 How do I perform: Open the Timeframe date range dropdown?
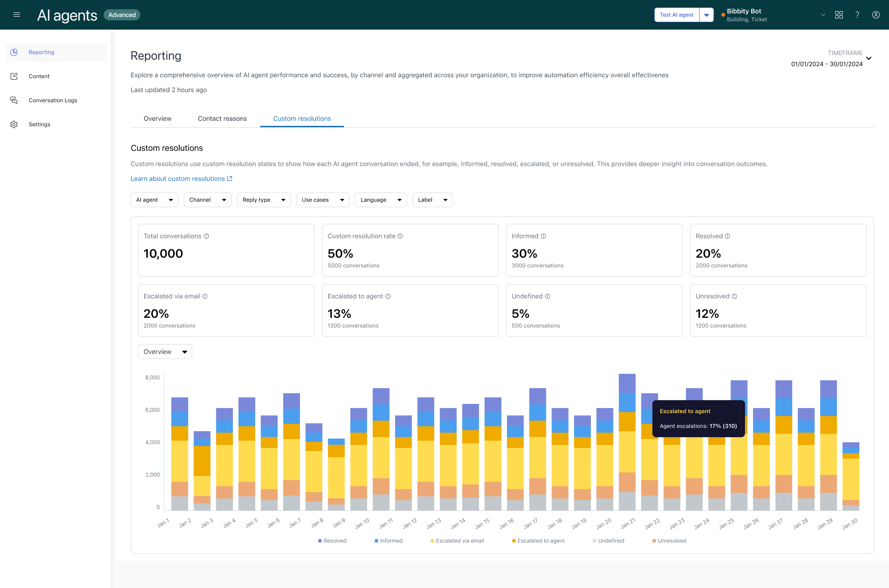[869, 58]
